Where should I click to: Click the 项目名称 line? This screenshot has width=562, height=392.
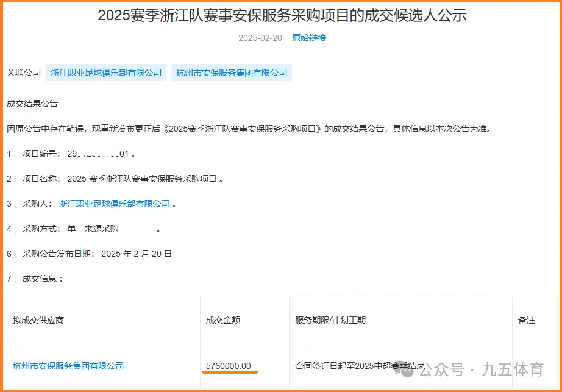(115, 179)
